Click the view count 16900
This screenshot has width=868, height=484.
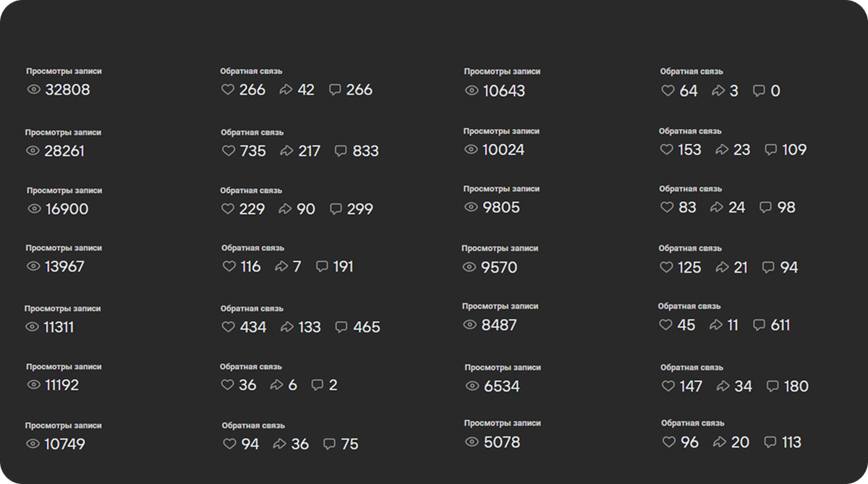click(x=67, y=209)
